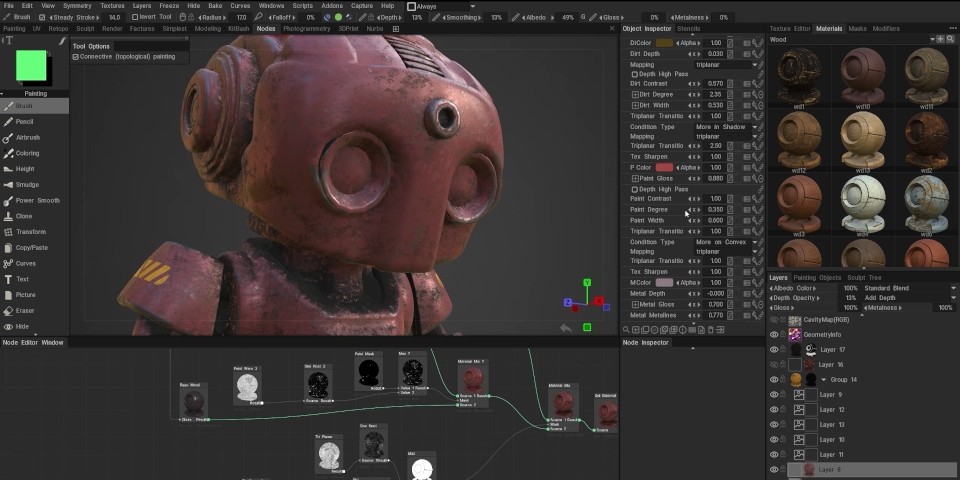Select the Text tool

34,279
